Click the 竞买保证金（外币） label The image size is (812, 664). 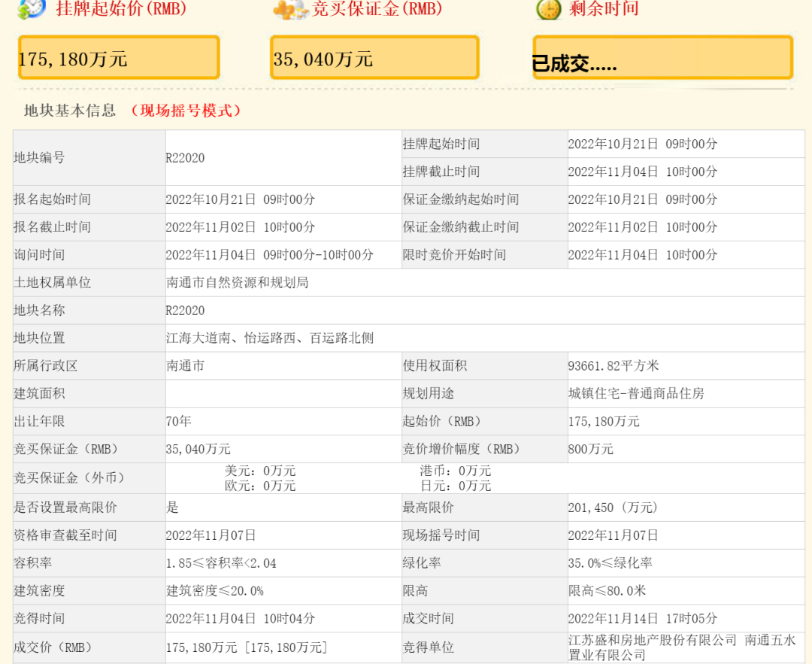pos(69,478)
